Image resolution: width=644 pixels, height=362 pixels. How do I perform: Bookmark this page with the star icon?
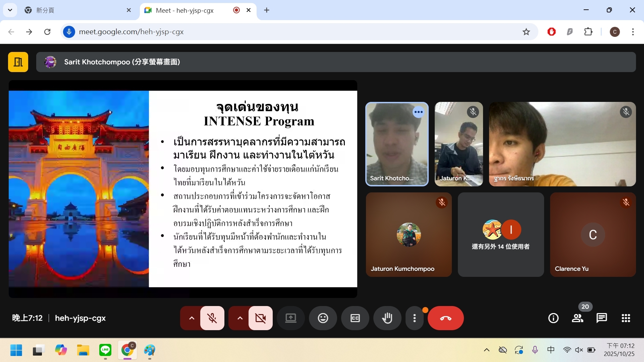526,32
